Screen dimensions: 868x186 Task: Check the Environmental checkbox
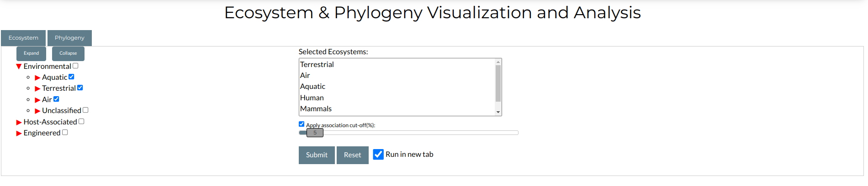[x=75, y=66]
